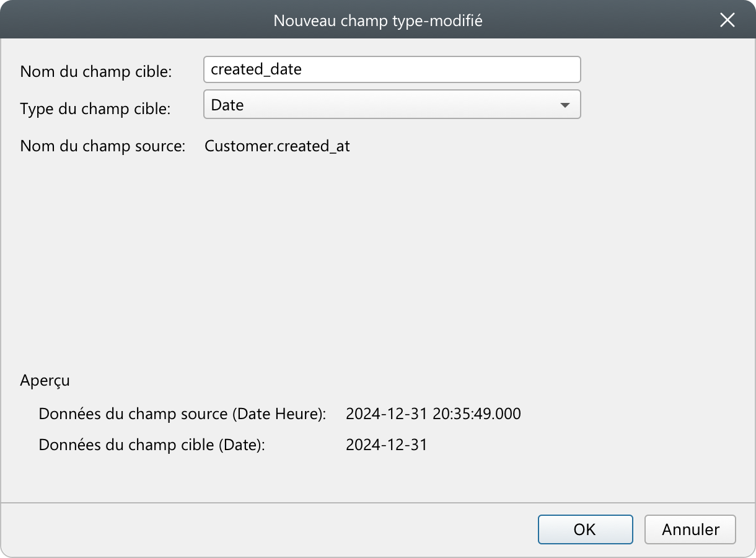Click 'Données du champ cible (Date):' label
The height and width of the screenshot is (558, 756).
pos(152,445)
